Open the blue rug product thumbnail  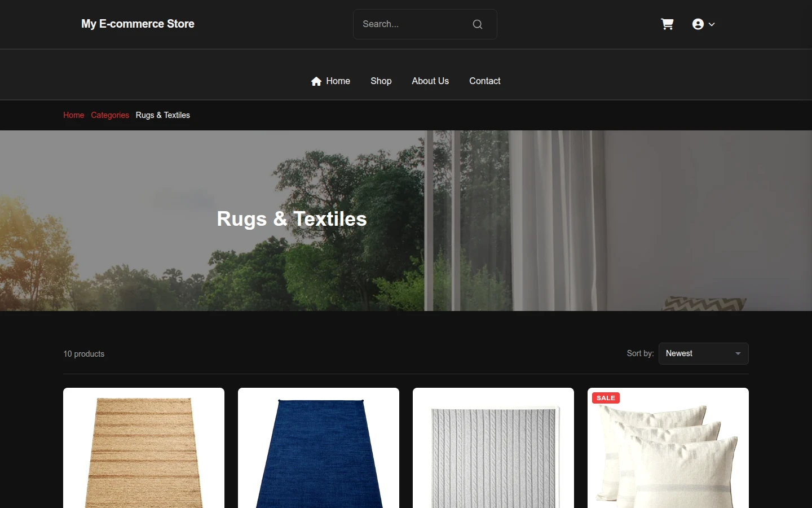click(x=319, y=448)
